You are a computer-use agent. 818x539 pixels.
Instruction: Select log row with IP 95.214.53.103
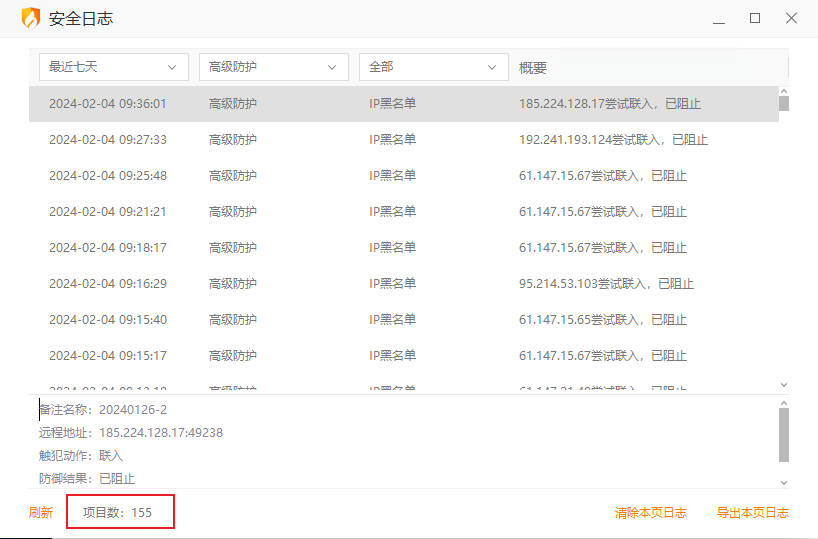click(x=400, y=284)
